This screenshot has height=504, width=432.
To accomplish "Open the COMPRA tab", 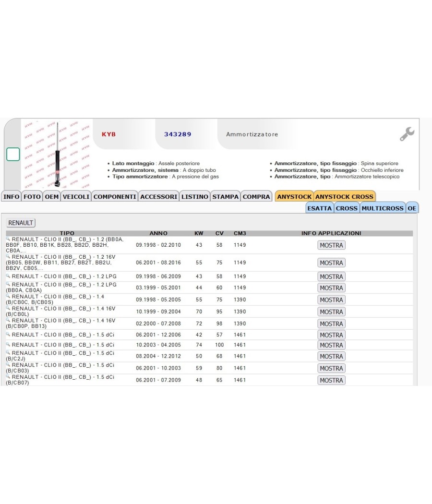I will pyautogui.click(x=256, y=197).
